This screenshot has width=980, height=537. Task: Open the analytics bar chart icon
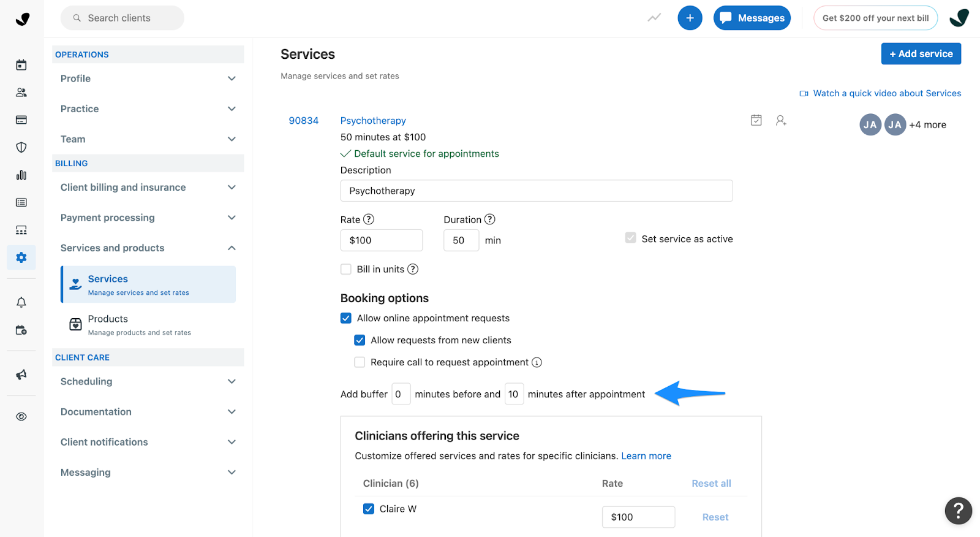coord(21,175)
